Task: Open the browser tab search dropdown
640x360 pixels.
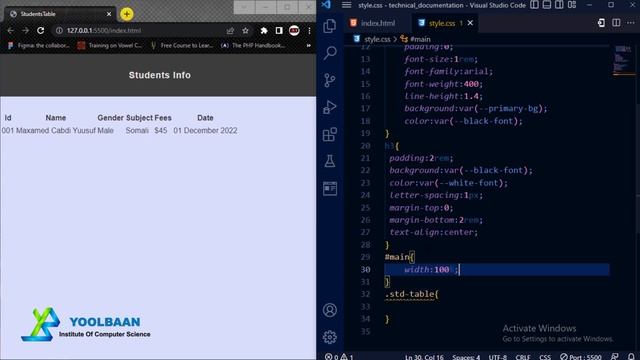Action: tap(244, 7)
